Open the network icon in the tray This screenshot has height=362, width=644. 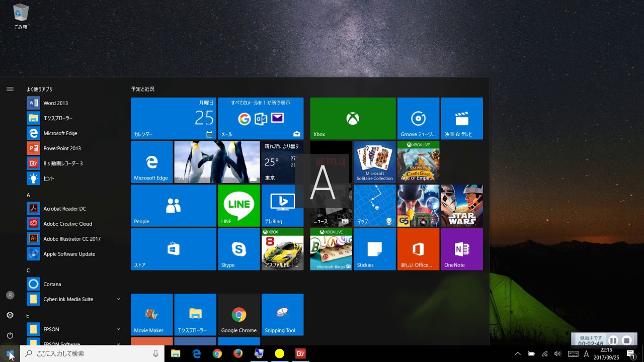point(544,354)
